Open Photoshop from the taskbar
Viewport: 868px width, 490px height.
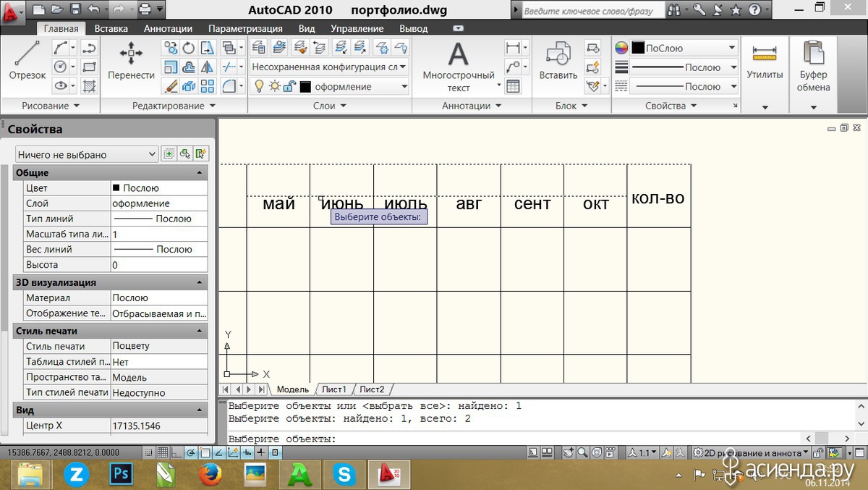pyautogui.click(x=120, y=475)
